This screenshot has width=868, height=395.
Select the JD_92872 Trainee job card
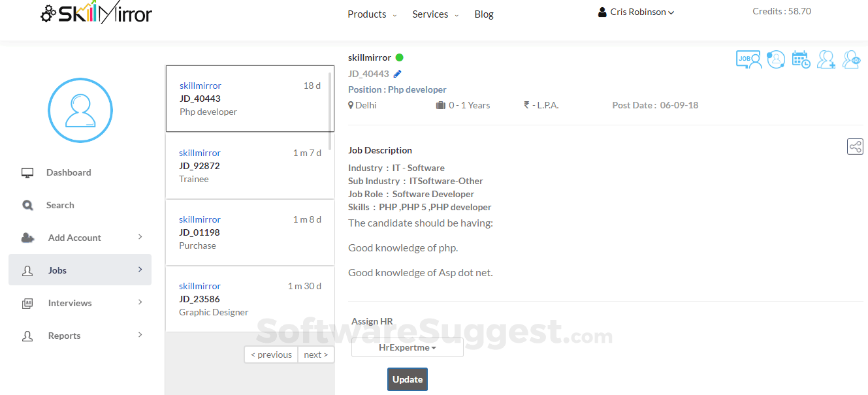tap(249, 166)
